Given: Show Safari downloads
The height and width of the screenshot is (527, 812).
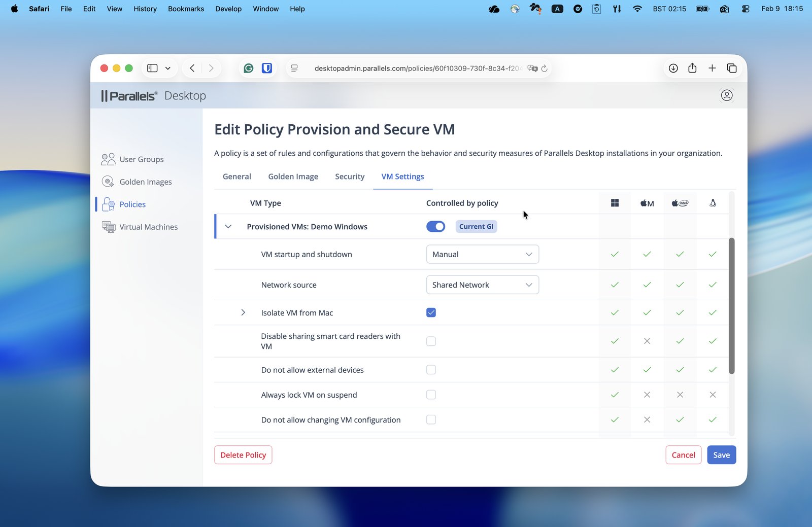Looking at the screenshot, I should pos(673,68).
